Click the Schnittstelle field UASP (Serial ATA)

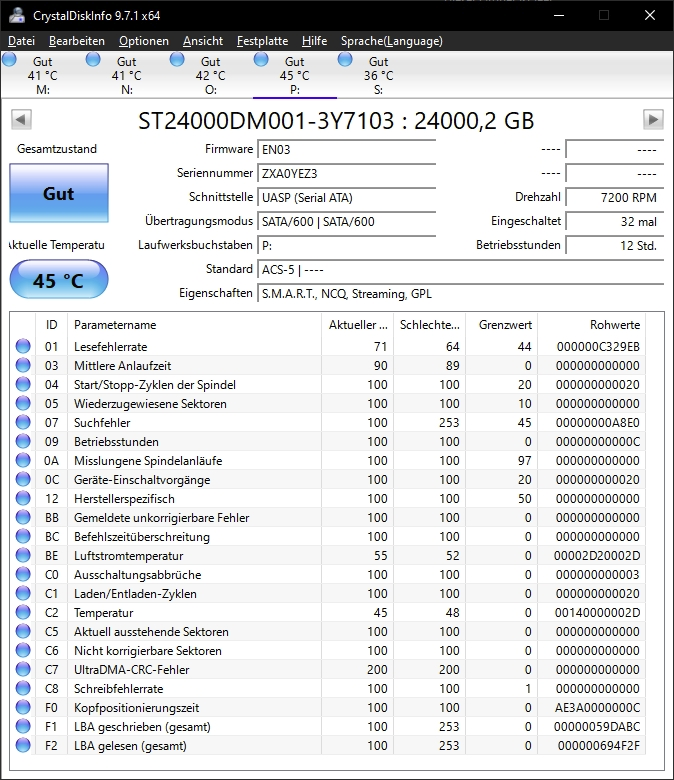(x=347, y=197)
